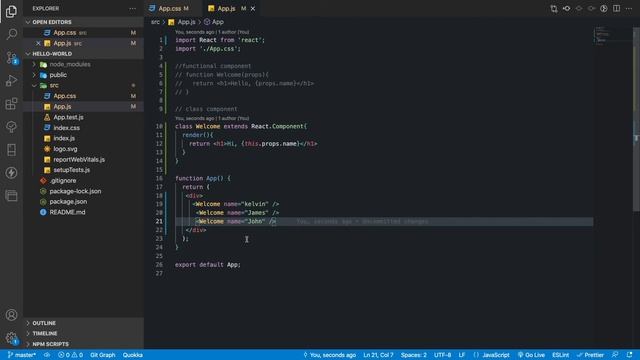640x360 pixels.
Task: Open the lightning bolt icon in activity bar
Action: [x=11, y=173]
